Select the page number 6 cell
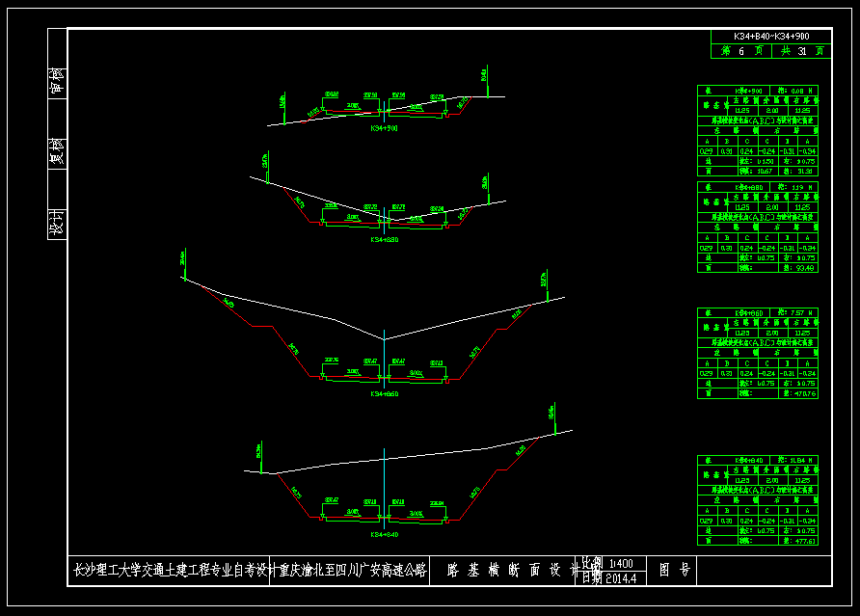Viewport: 860px width, 616px height. pos(741,50)
